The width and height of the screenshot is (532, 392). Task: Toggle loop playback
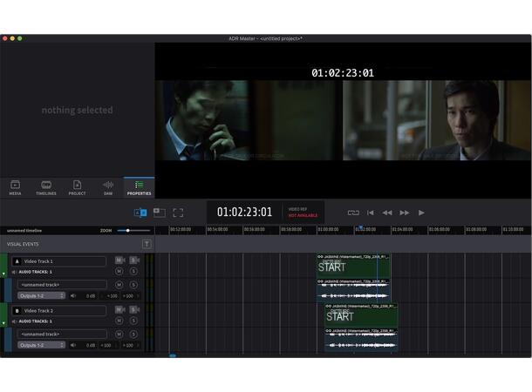pos(353,213)
